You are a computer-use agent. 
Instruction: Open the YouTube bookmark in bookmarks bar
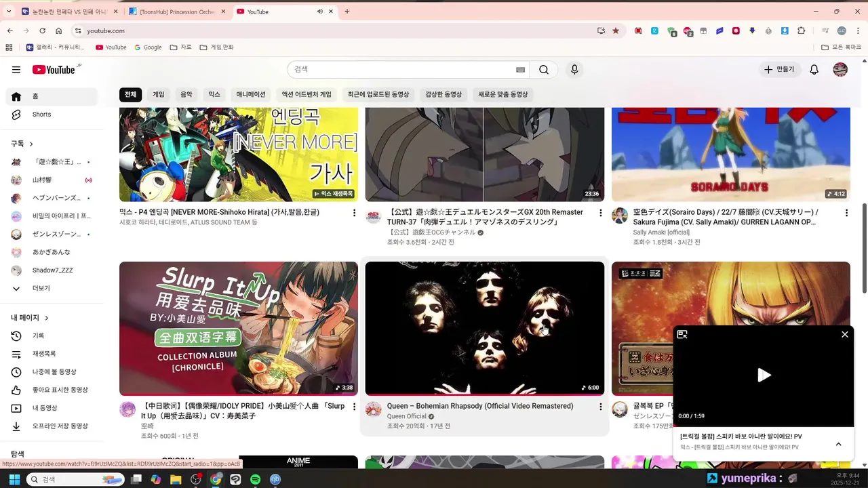click(111, 47)
